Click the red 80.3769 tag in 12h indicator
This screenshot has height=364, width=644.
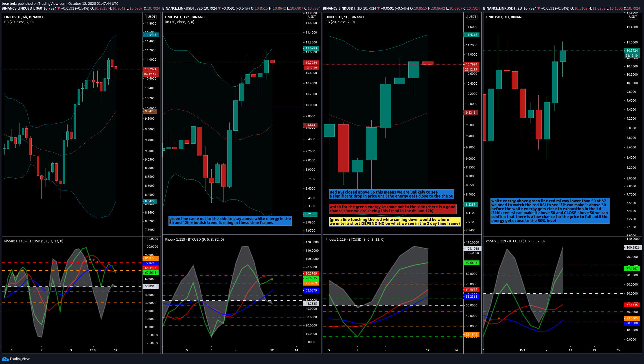[311, 273]
